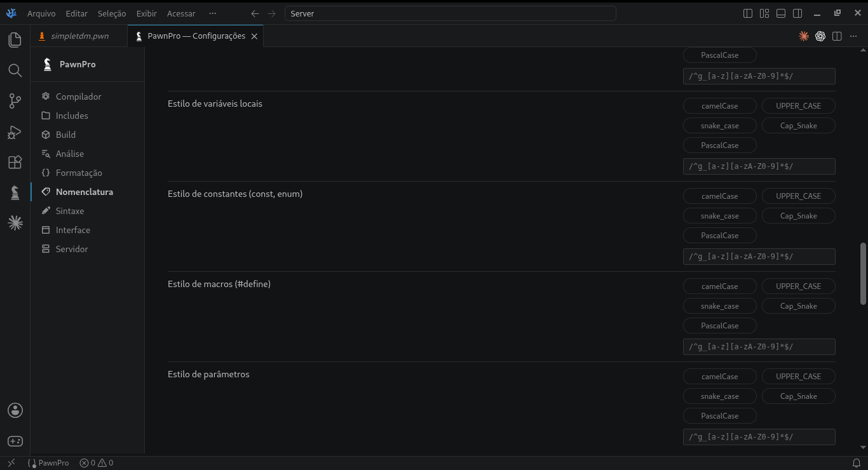Open Accounts icon in activity bar
The width and height of the screenshot is (868, 470).
pyautogui.click(x=15, y=410)
